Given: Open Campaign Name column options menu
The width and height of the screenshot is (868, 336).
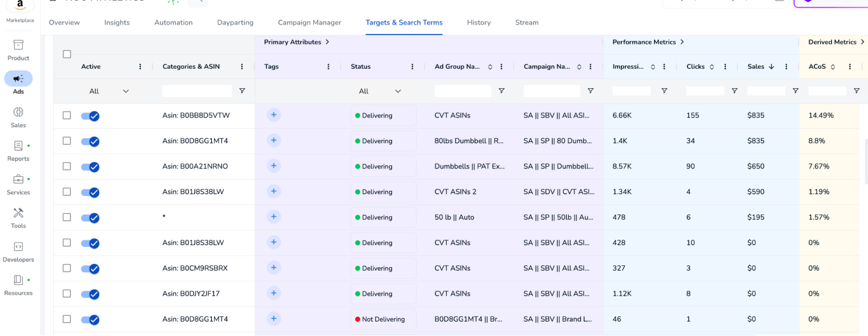Looking at the screenshot, I should tap(591, 67).
